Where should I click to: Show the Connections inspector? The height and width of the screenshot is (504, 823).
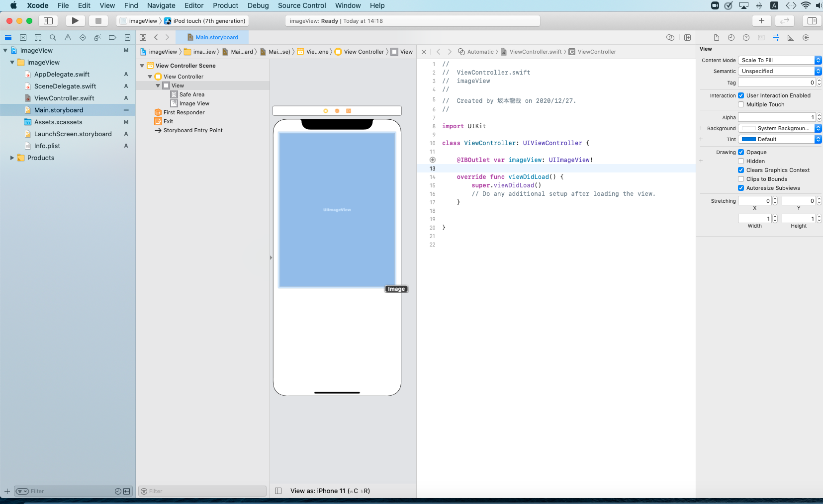point(806,38)
